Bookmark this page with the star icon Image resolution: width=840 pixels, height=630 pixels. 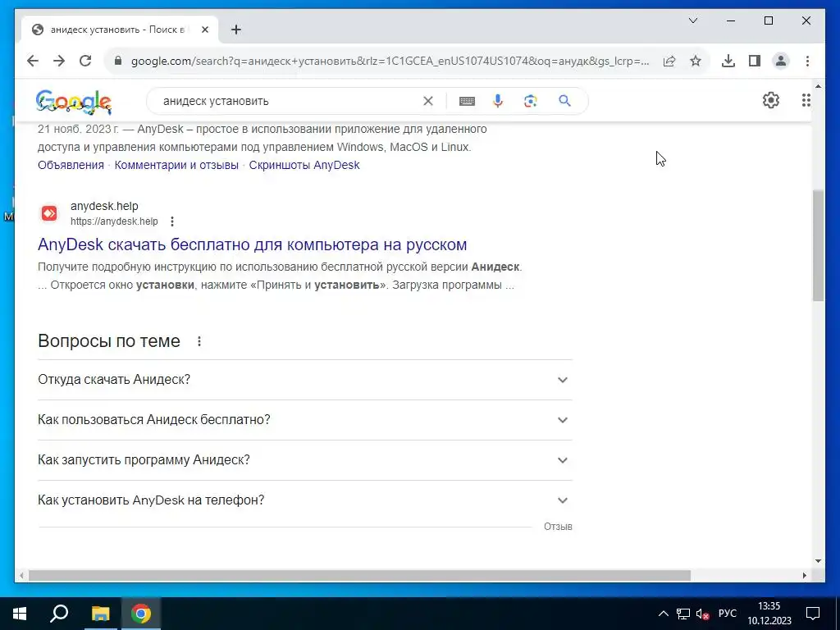click(x=696, y=61)
